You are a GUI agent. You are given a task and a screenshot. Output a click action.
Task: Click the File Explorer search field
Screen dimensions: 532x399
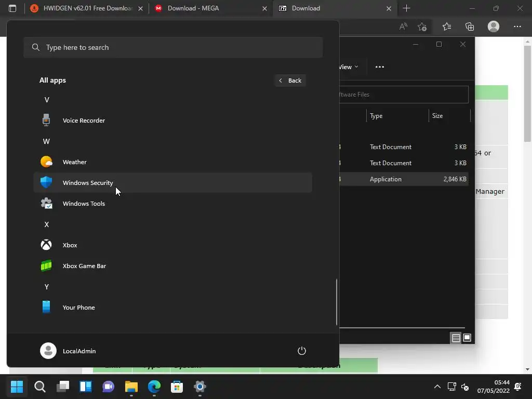[x=404, y=95]
